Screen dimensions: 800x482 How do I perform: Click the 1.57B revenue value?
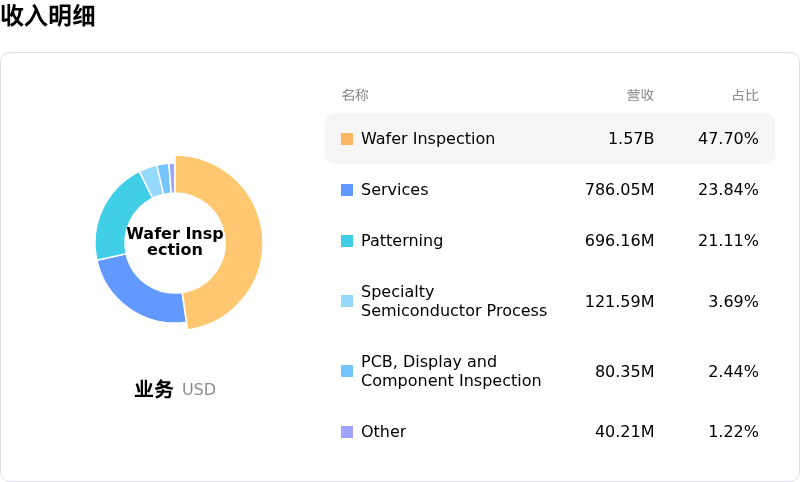coord(630,139)
